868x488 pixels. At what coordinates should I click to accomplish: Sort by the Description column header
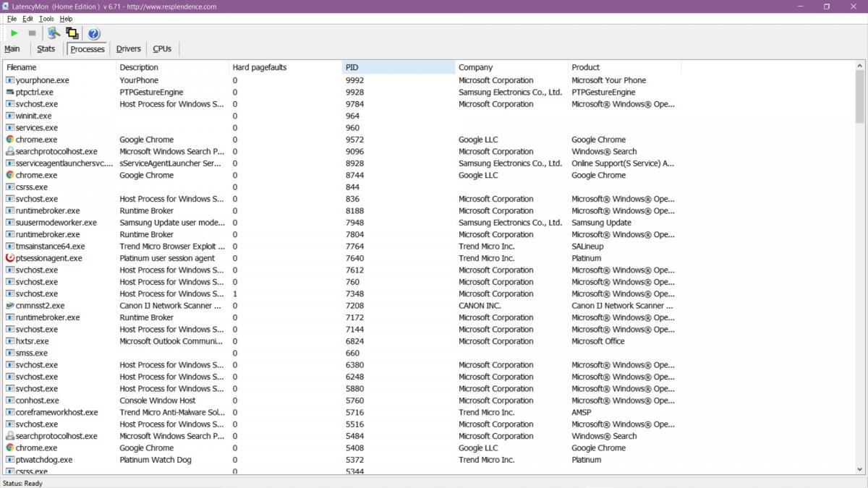(173, 67)
